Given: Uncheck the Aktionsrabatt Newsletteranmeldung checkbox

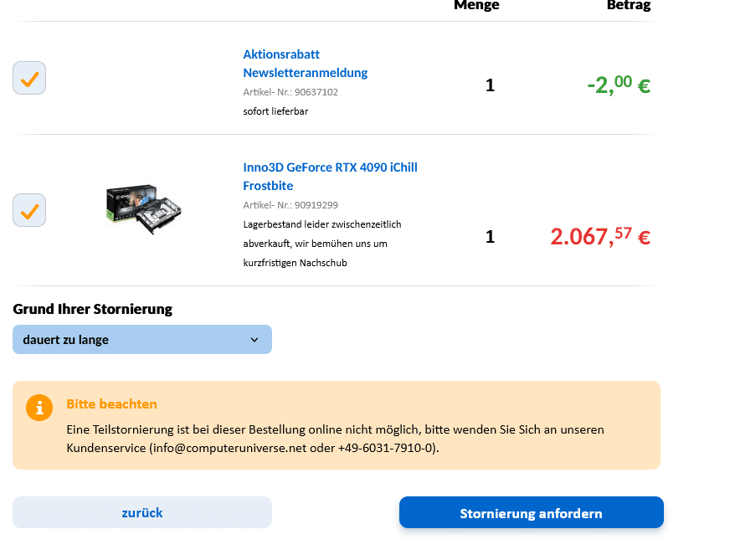Looking at the screenshot, I should tap(29, 78).
